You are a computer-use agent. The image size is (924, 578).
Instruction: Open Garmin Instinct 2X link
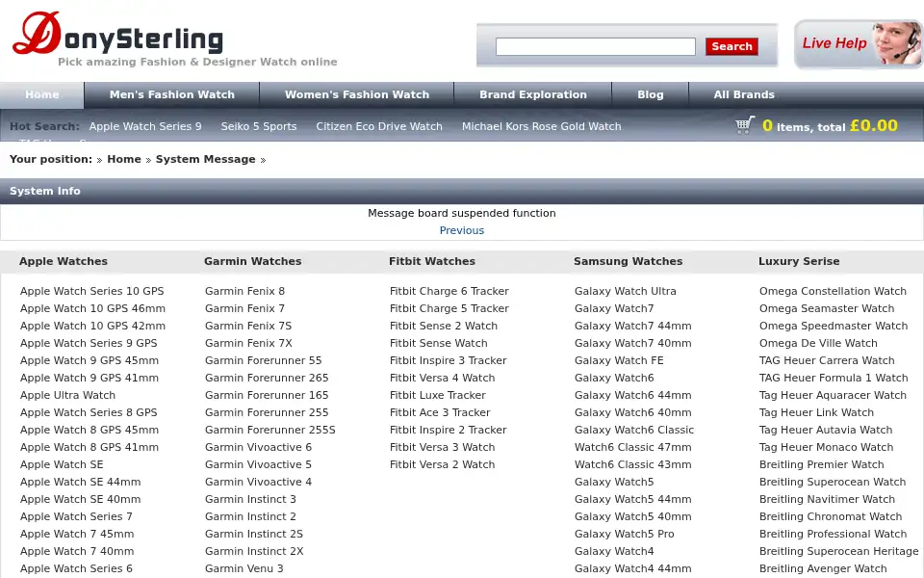coord(254,551)
